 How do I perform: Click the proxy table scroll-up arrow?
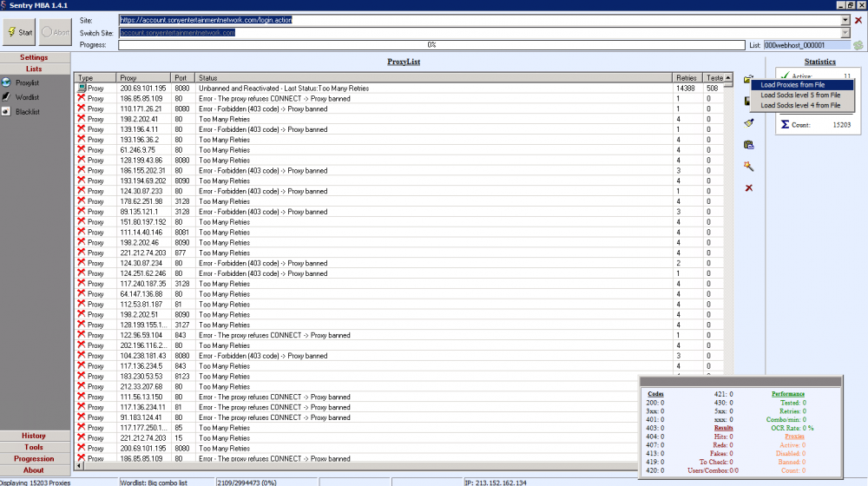[x=728, y=78]
